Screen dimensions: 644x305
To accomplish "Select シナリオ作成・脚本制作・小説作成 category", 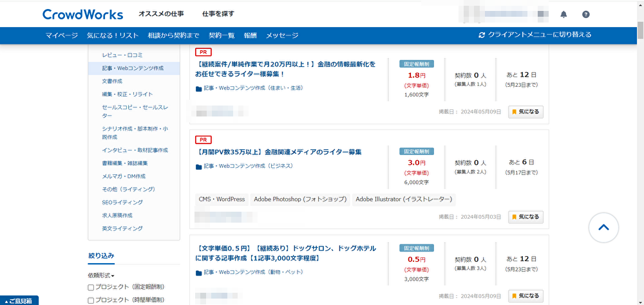I will coord(134,133).
